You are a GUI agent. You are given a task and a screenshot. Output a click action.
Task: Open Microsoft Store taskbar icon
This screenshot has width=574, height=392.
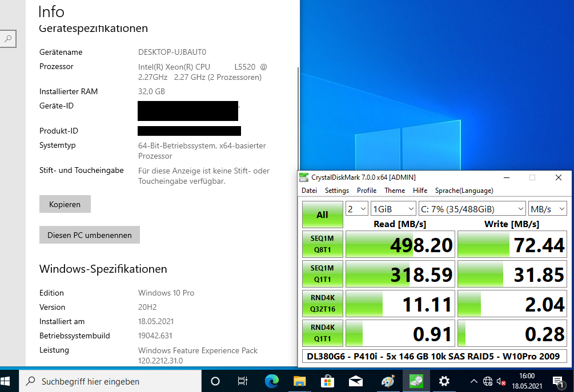pyautogui.click(x=327, y=381)
